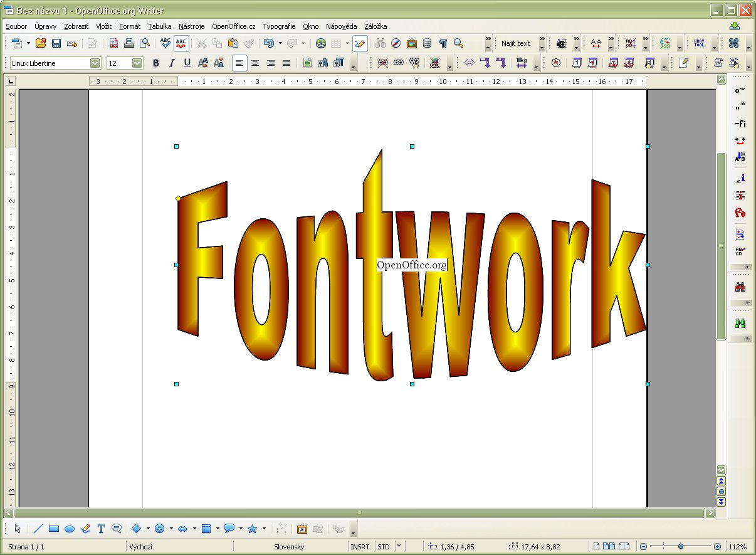Align text to the left

point(239,63)
